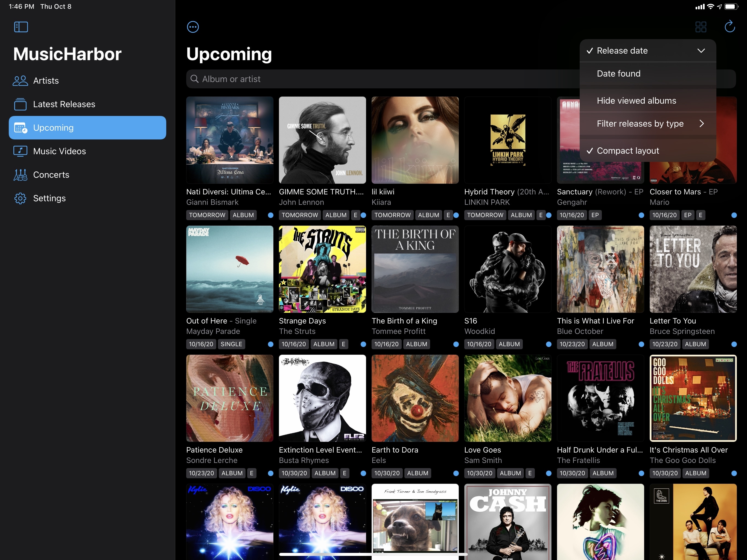Select Release date sort option

(648, 51)
